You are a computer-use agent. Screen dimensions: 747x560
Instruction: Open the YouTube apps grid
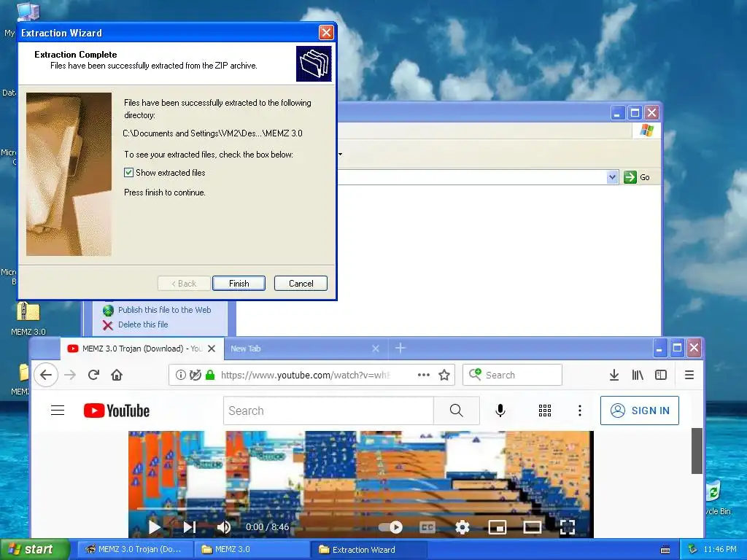point(544,411)
